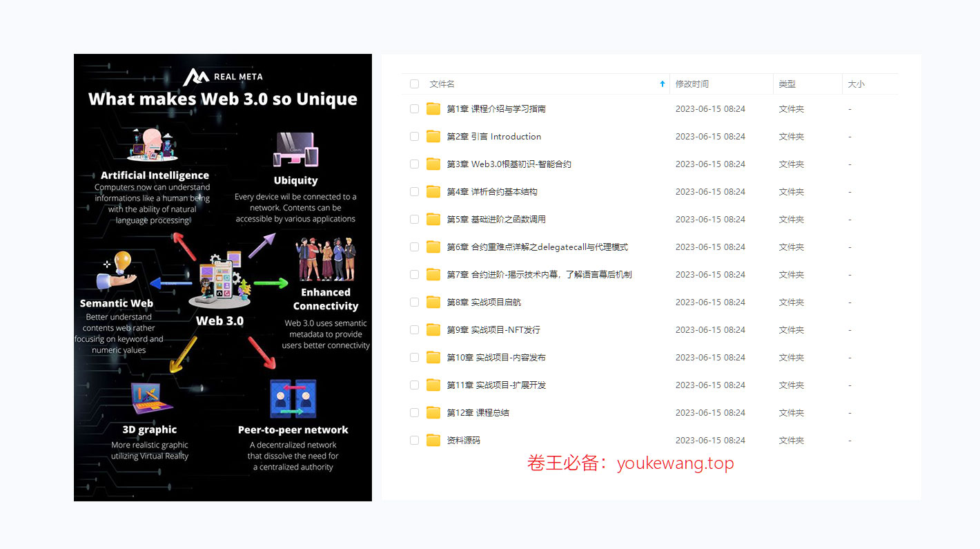Image resolution: width=980 pixels, height=549 pixels.
Task: Sort by 修改时间 column header
Action: [x=692, y=84]
